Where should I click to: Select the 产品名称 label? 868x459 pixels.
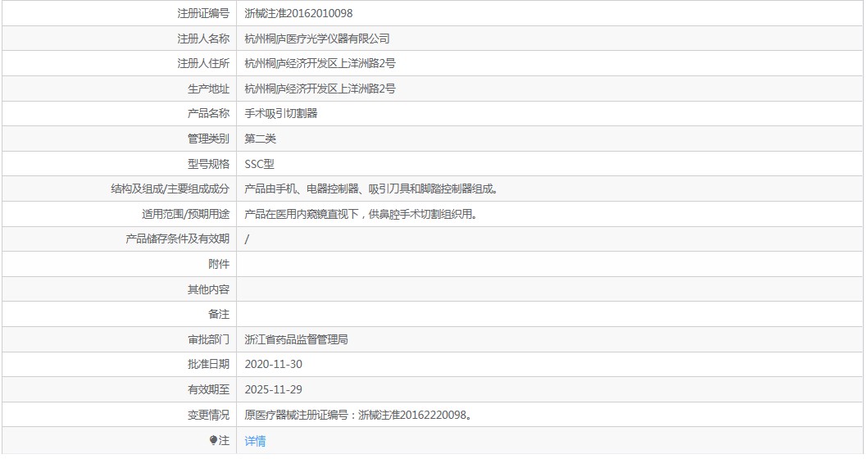208,113
